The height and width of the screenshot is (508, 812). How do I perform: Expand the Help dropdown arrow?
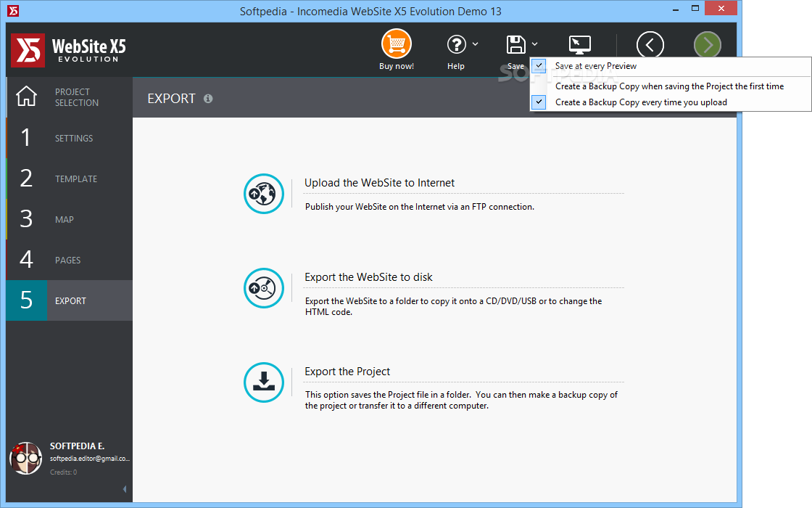point(476,44)
